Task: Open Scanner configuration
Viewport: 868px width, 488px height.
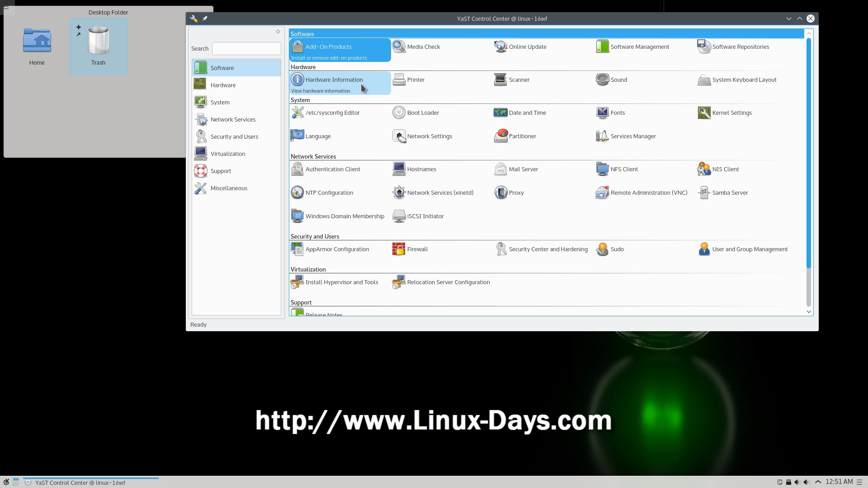Action: click(x=511, y=80)
